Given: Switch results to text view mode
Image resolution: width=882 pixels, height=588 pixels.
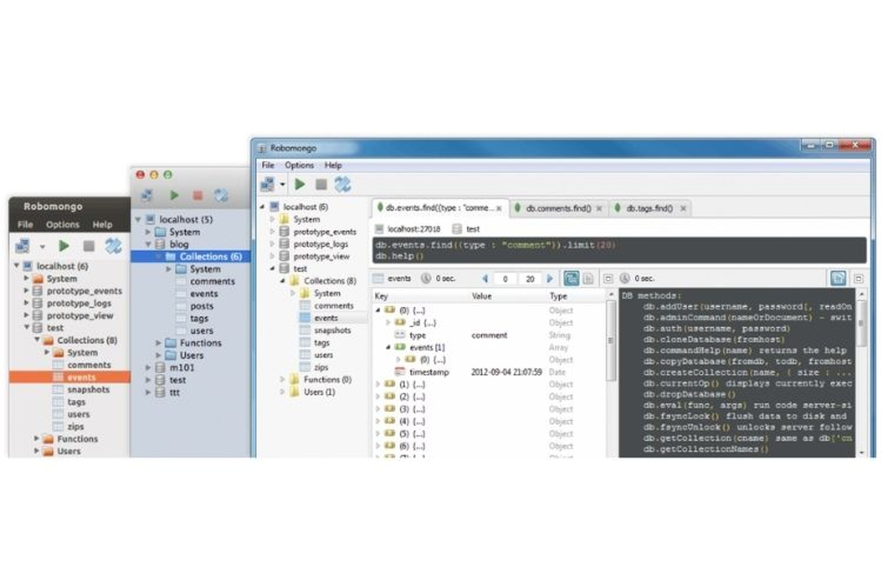Looking at the screenshot, I should (588, 279).
